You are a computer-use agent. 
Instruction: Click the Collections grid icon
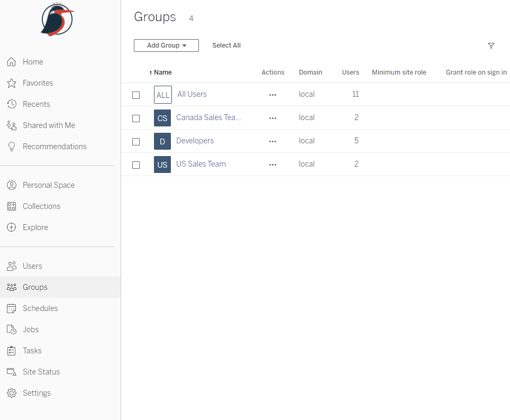click(12, 206)
